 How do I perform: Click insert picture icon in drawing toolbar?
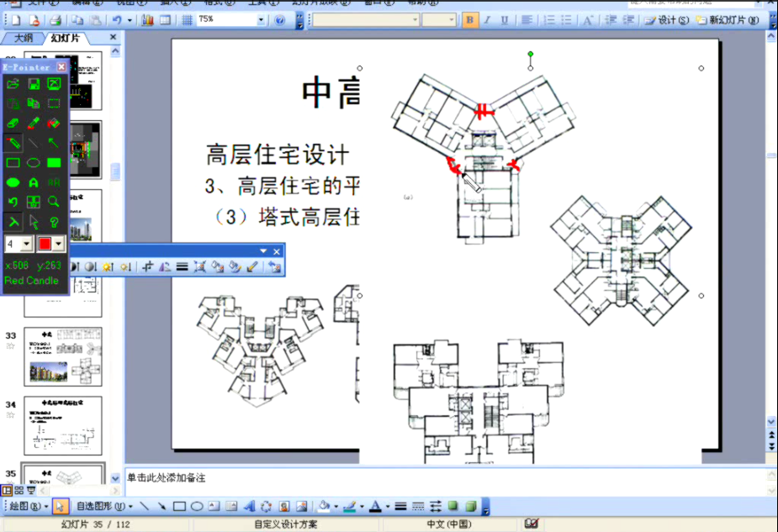coord(301,506)
